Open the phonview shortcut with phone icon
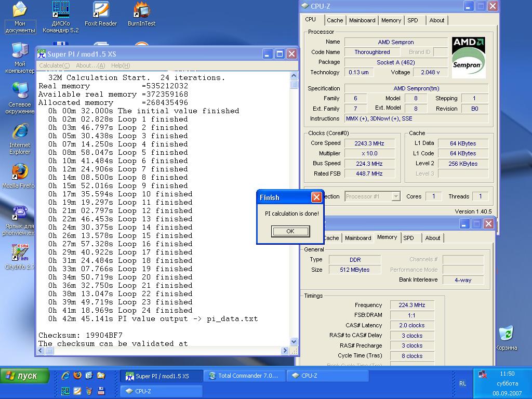 click(x=19, y=220)
